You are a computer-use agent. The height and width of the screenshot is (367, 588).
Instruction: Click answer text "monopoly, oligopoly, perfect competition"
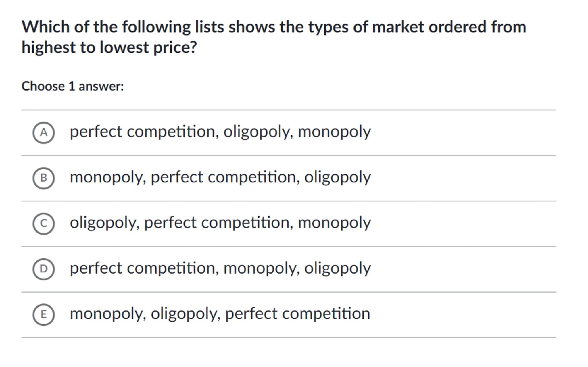tap(220, 314)
